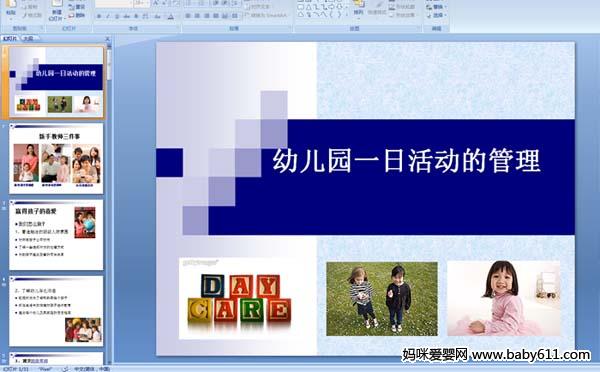Select the second slide thumbnail 新手教师三件事
Viewport: 600px width, 372px height.
pos(56,158)
